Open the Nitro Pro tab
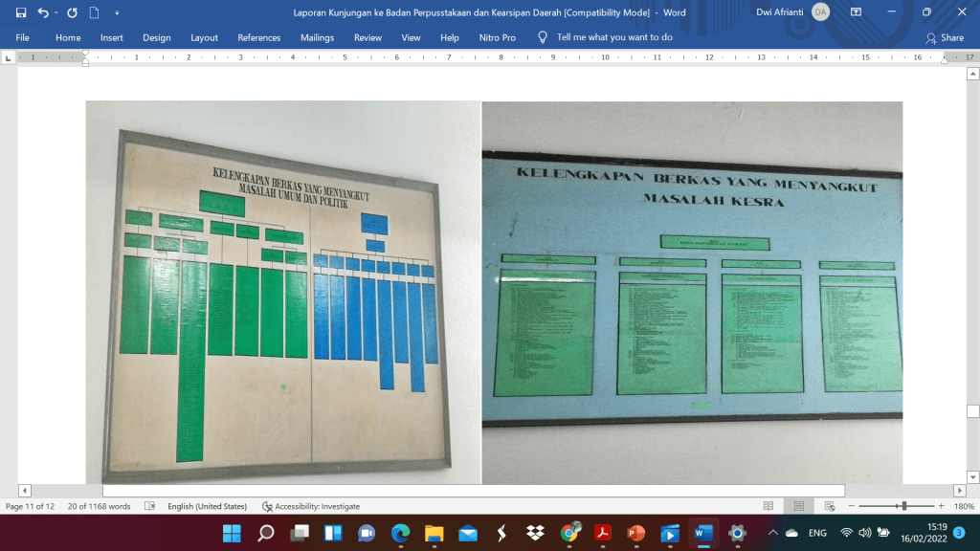Screen dimensions: 980x551 pyautogui.click(x=497, y=37)
